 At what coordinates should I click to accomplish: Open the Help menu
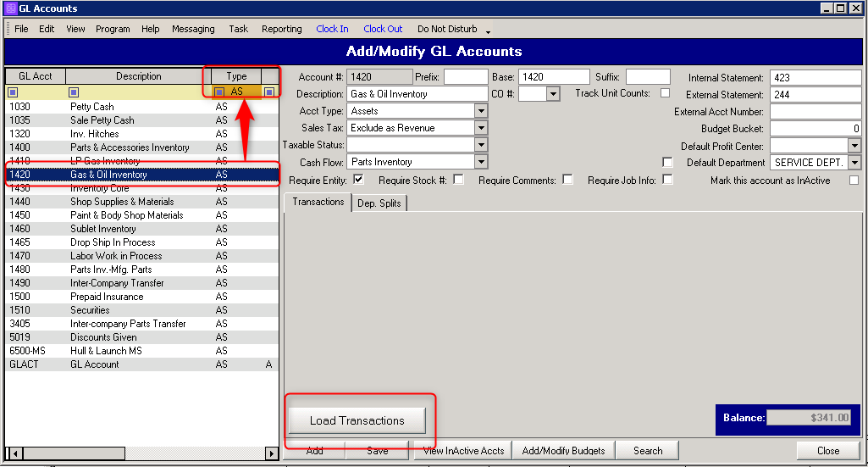(150, 29)
